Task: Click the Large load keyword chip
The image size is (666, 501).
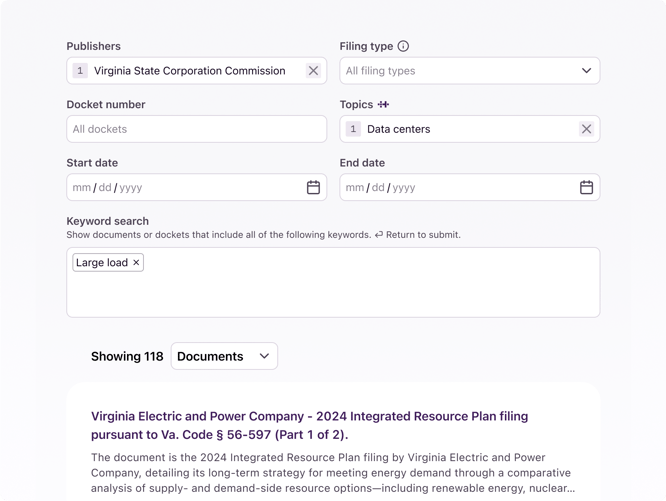Action: click(x=101, y=263)
